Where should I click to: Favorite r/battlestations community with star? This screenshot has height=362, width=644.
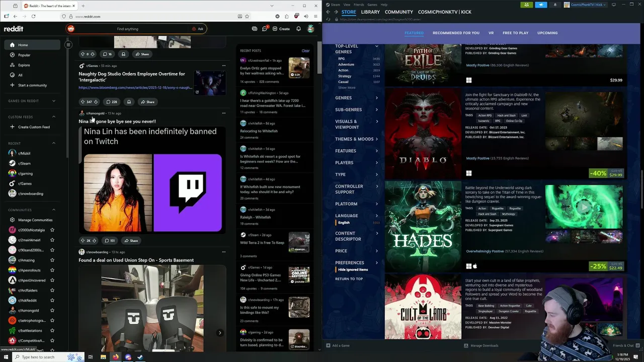tap(52, 330)
